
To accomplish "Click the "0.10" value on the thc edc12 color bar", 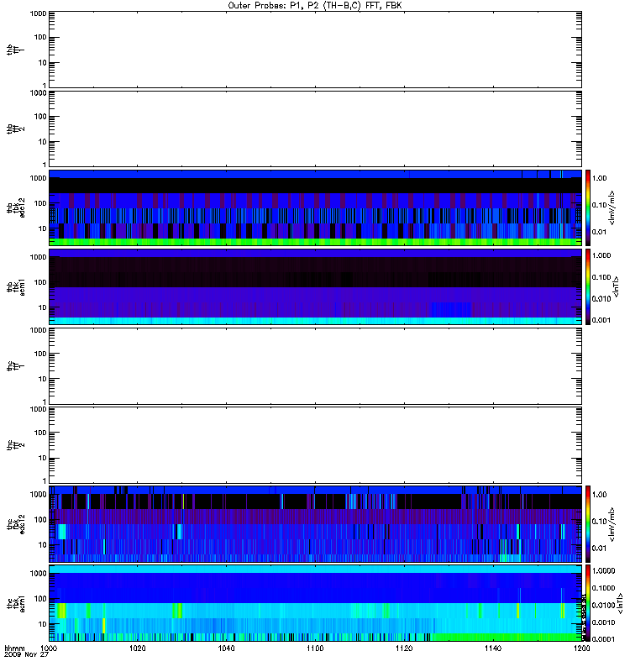I will [600, 522].
